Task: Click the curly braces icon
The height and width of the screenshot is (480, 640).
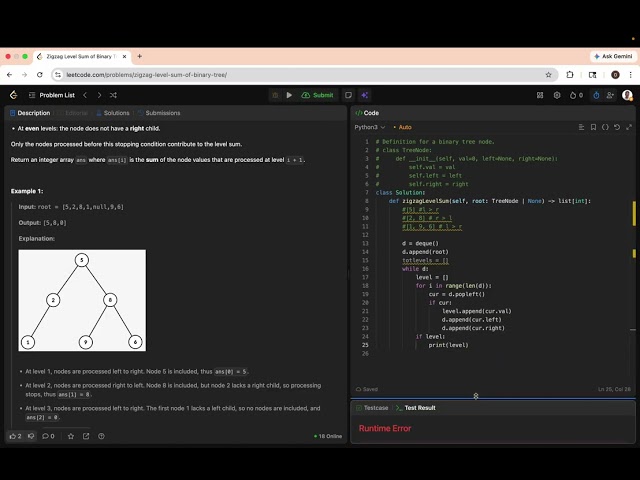Action: pos(605,127)
